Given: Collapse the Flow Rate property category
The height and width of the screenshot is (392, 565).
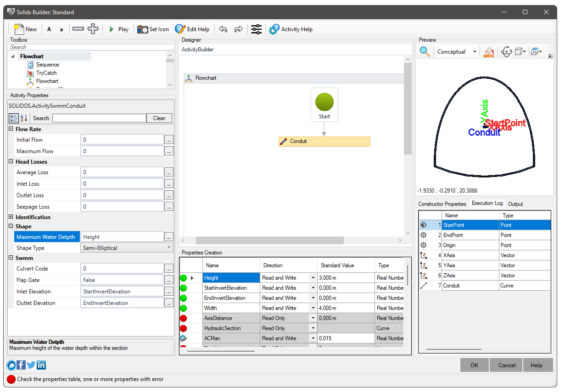Looking at the screenshot, I should tap(11, 129).
